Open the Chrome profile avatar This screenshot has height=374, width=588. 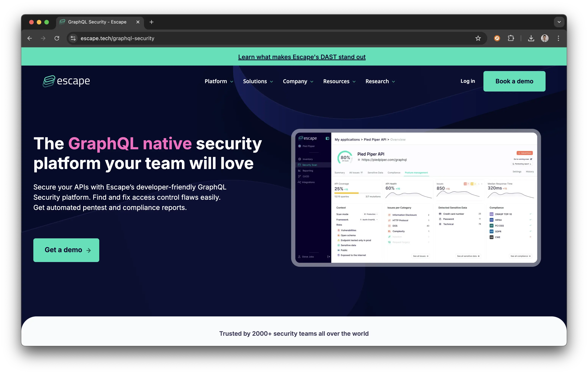click(545, 38)
